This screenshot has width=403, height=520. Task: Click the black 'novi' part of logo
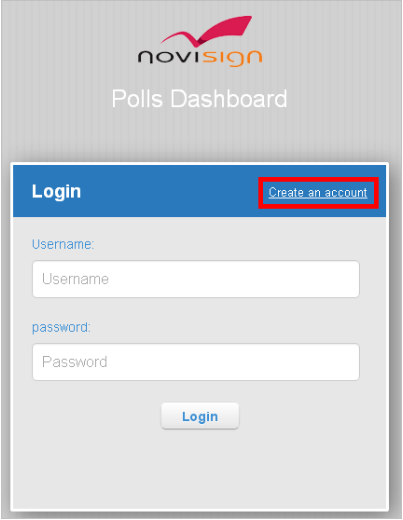[168, 57]
